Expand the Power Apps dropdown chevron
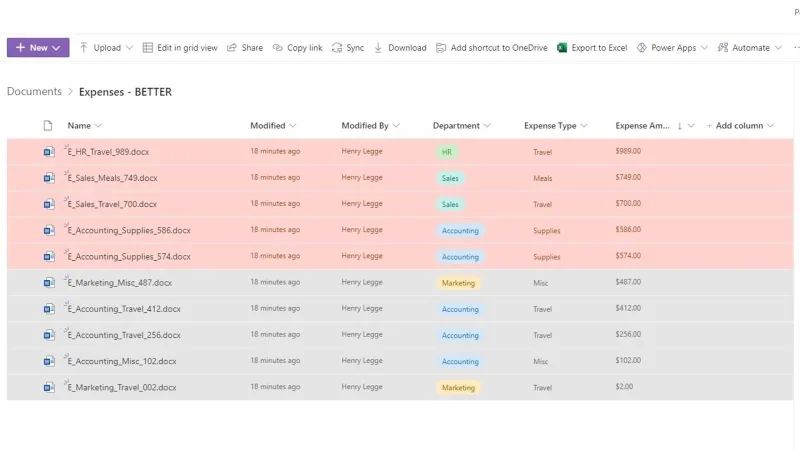Screen dimensions: 800x450 click(705, 48)
